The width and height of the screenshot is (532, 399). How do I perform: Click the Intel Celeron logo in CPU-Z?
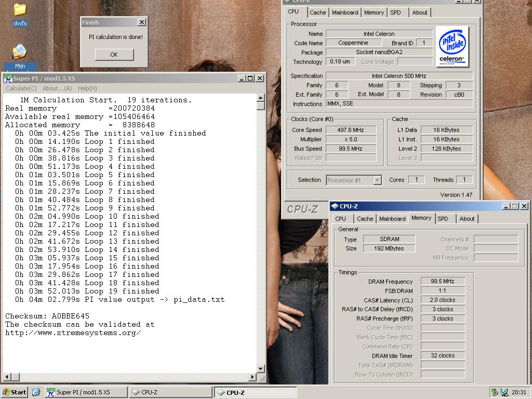pyautogui.click(x=453, y=47)
